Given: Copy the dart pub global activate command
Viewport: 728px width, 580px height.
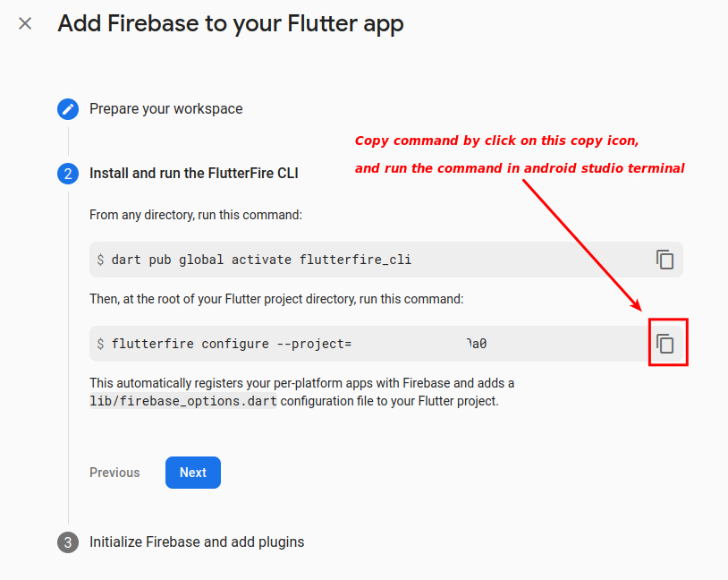Looking at the screenshot, I should click(x=665, y=260).
